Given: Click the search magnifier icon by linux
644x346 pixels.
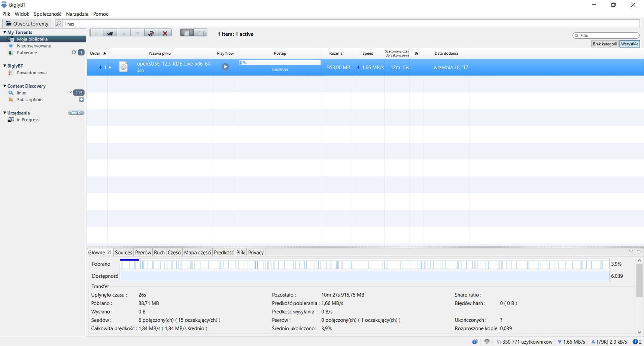Looking at the screenshot, I should tap(59, 23).
